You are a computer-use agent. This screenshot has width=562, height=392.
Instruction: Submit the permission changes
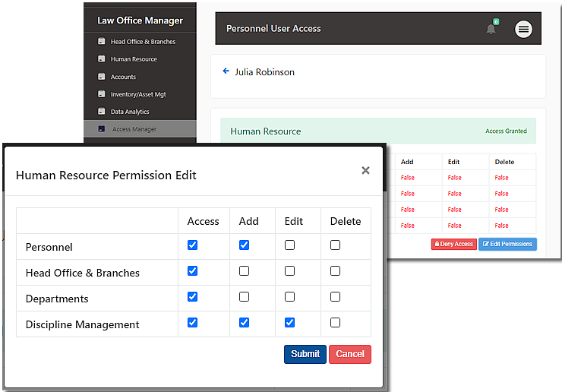(x=305, y=354)
